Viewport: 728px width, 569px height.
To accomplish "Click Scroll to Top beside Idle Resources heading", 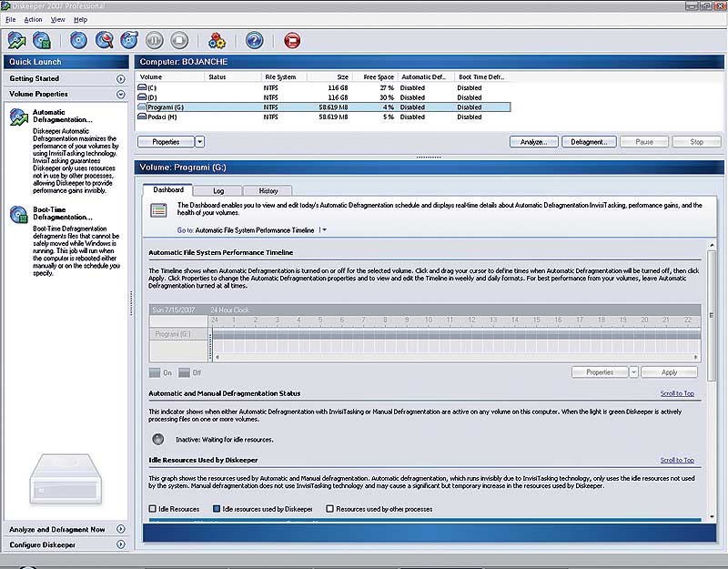I will [677, 461].
